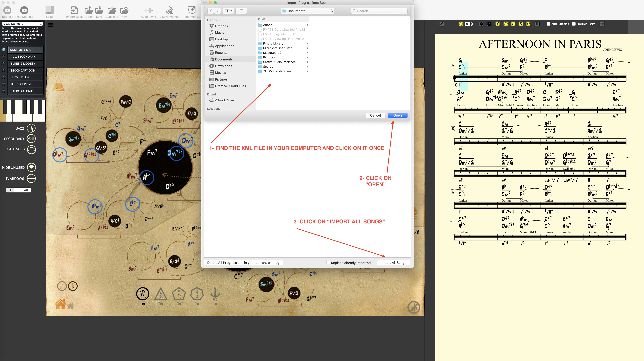Enable the Auto Spacing checkbox
Screen dimensions: 644x361
548,24
